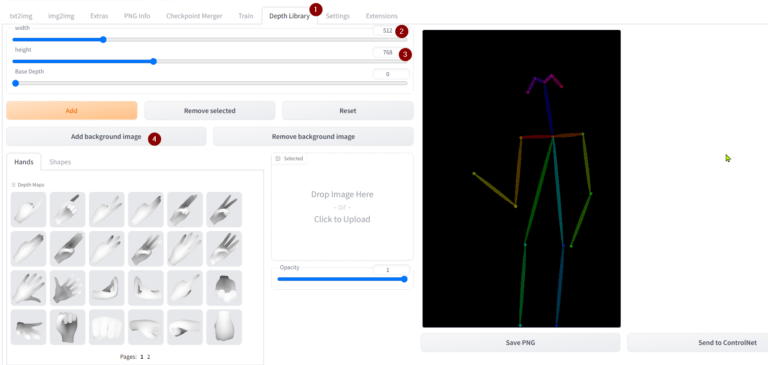Click the height slider track
Screen dimensions: 768x365
pyautogui.click(x=210, y=62)
